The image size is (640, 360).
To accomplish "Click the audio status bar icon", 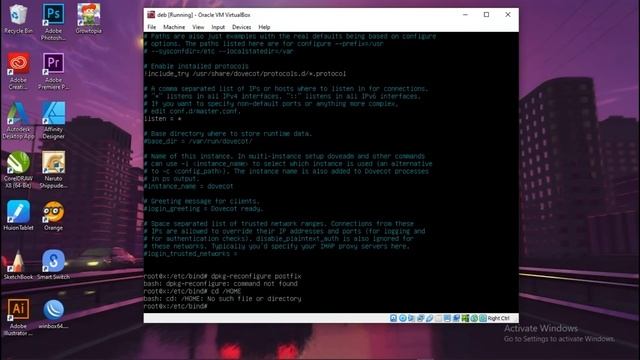I will [411, 318].
